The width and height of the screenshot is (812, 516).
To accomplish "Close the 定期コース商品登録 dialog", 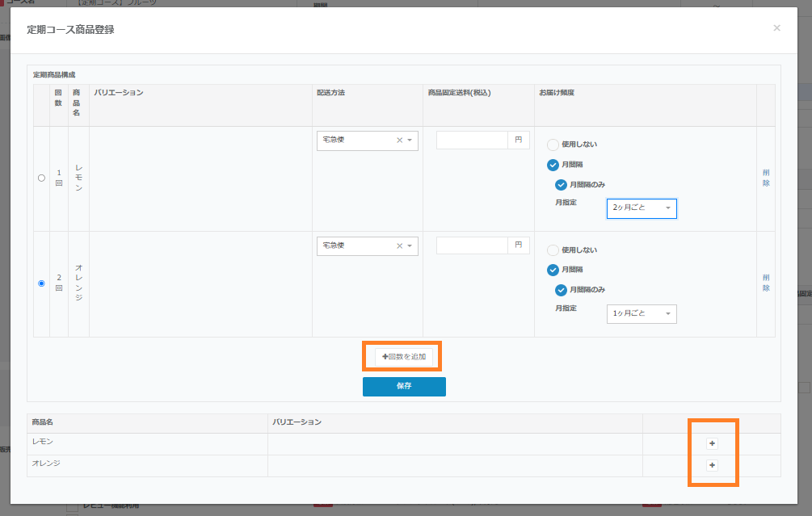I will click(x=776, y=28).
